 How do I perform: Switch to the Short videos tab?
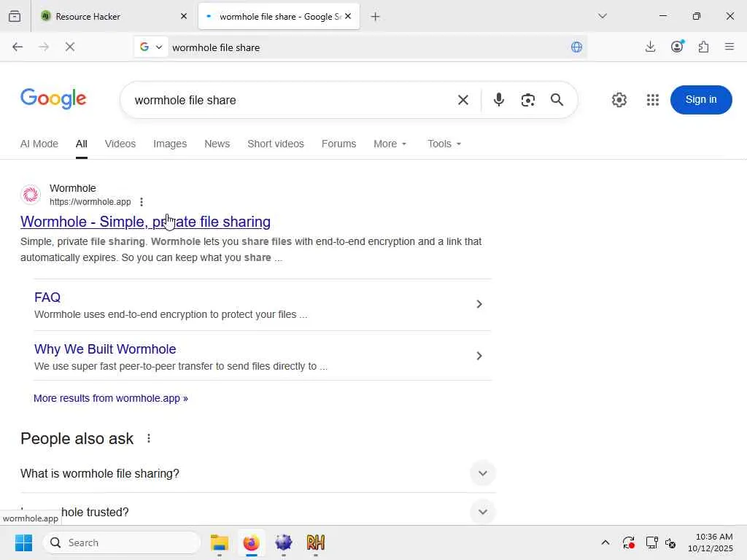[x=275, y=144]
